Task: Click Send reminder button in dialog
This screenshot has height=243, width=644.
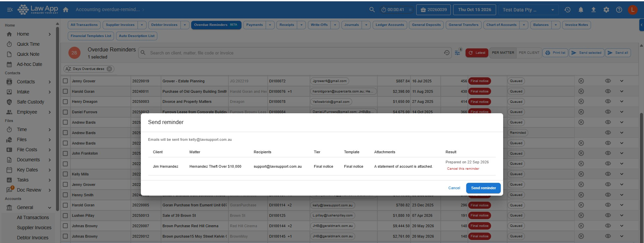Action: click(483, 188)
